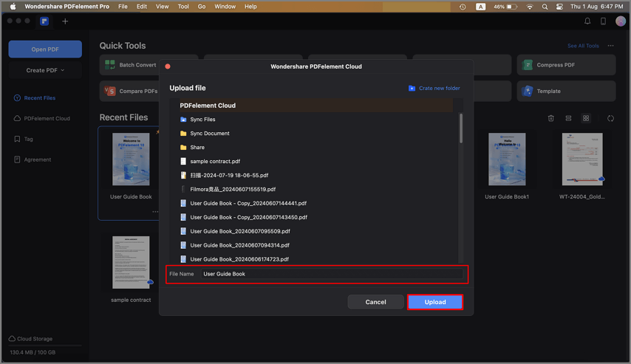Click the Batch Convert tool
This screenshot has height=364, width=631.
(130, 65)
